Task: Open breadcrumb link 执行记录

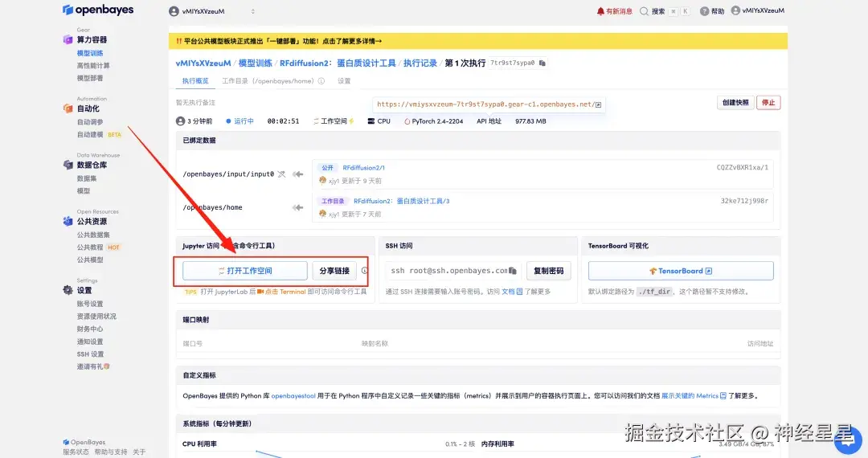Action: point(420,63)
